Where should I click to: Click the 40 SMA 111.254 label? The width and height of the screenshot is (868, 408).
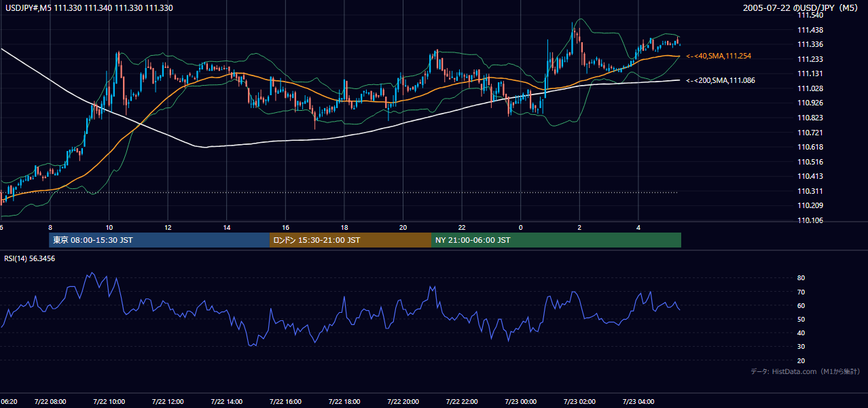click(x=719, y=56)
